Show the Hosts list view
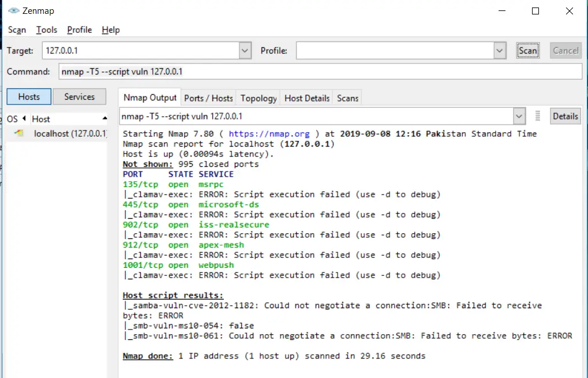The image size is (588, 378). point(29,97)
